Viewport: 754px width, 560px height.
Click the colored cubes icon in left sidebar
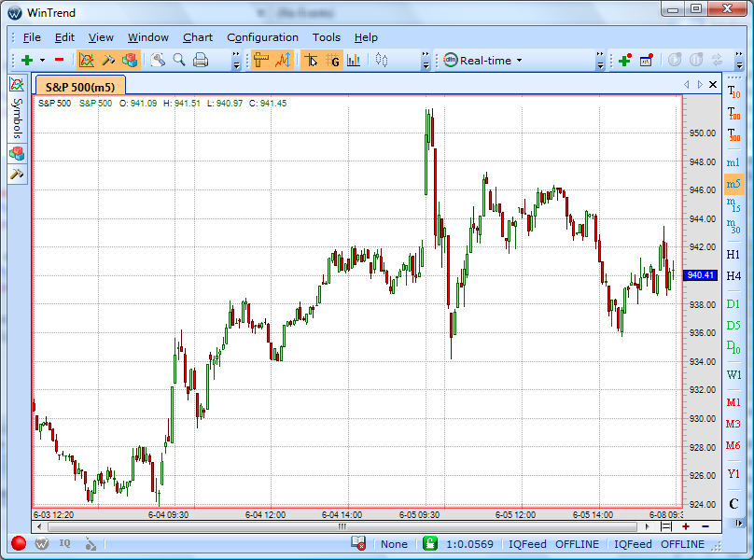click(x=17, y=153)
